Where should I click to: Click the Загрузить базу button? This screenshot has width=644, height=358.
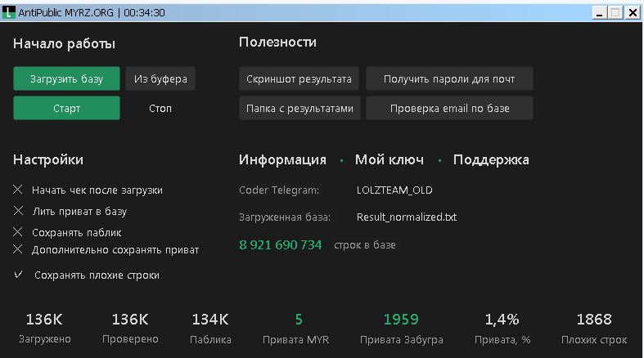coord(66,79)
